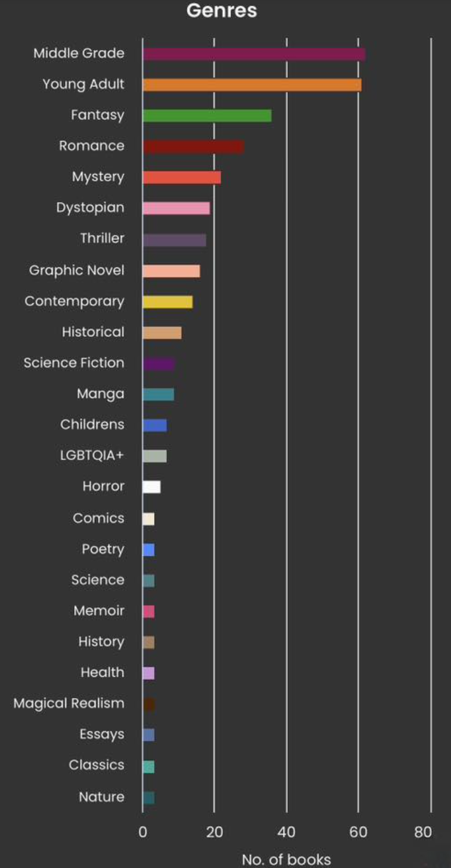Image resolution: width=451 pixels, height=868 pixels.
Task: Click the Childrens genre label
Action: tap(92, 424)
